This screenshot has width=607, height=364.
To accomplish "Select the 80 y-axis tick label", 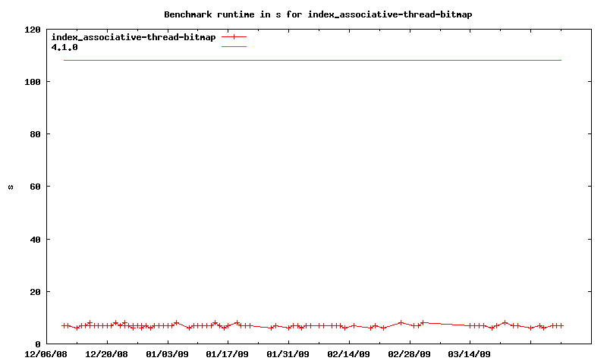I will coord(35,134).
